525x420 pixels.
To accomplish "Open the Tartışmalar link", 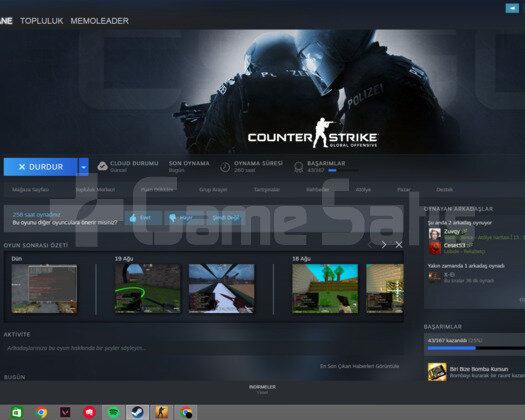I will point(267,190).
